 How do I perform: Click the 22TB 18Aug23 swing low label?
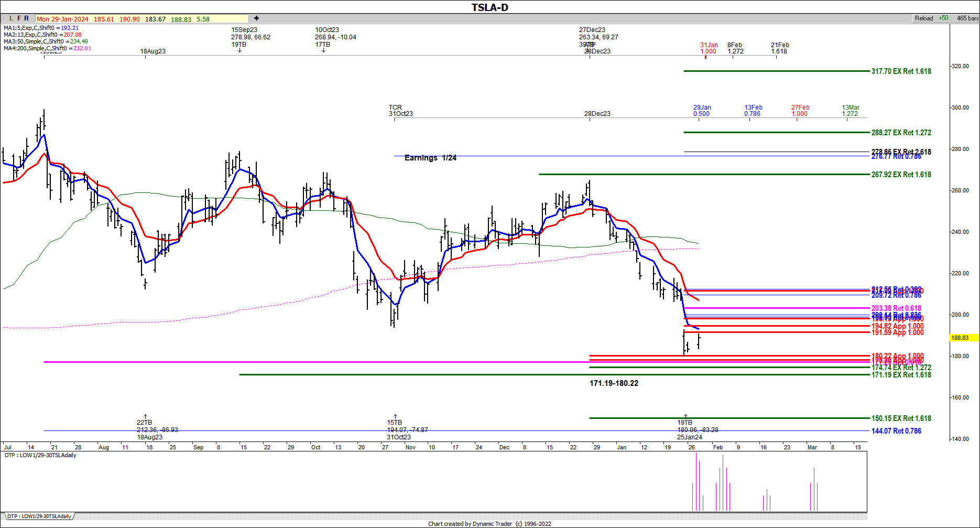coord(157,430)
